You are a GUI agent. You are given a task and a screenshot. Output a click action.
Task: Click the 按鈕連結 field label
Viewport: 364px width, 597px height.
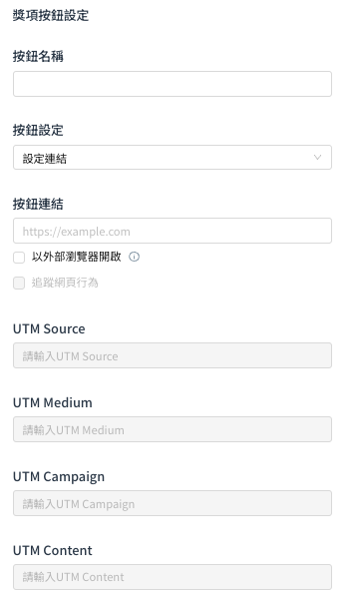click(38, 204)
